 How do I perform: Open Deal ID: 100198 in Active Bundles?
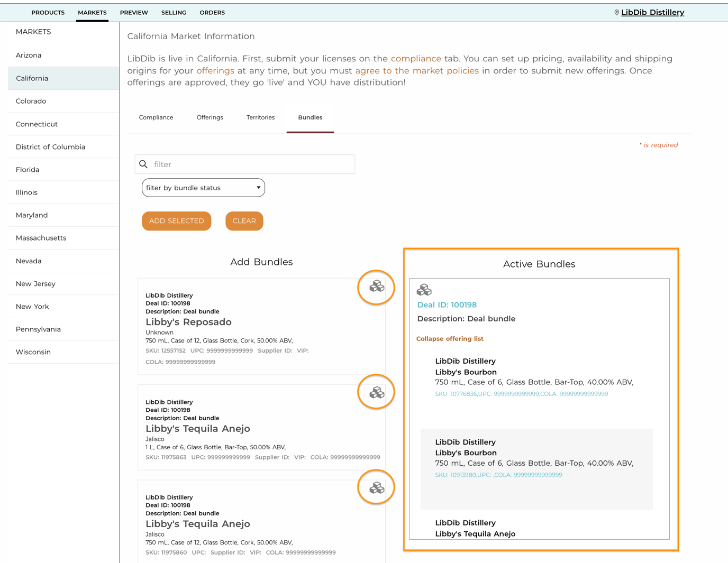click(447, 305)
